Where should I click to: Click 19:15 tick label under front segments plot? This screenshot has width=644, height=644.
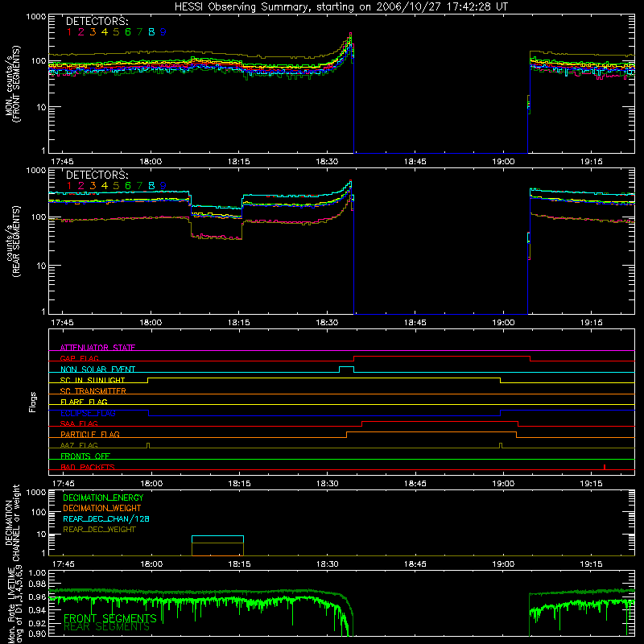592,162
